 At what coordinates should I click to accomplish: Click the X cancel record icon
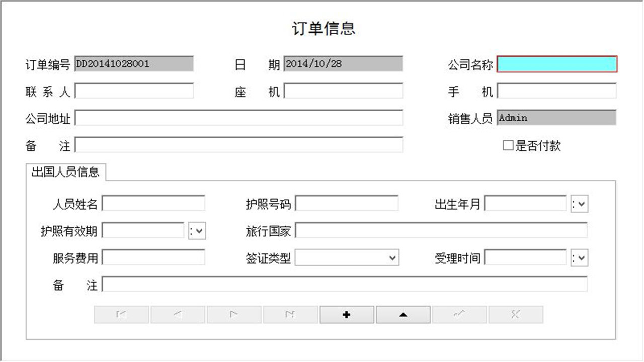[x=516, y=314]
